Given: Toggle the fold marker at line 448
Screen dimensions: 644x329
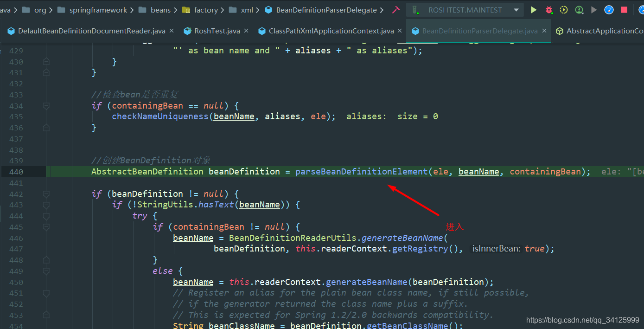Looking at the screenshot, I should (46, 260).
